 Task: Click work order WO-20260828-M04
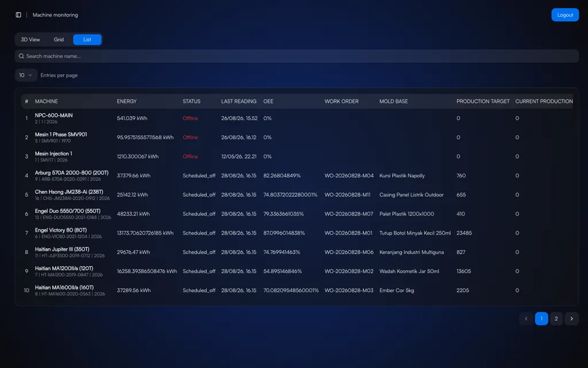coord(349,176)
